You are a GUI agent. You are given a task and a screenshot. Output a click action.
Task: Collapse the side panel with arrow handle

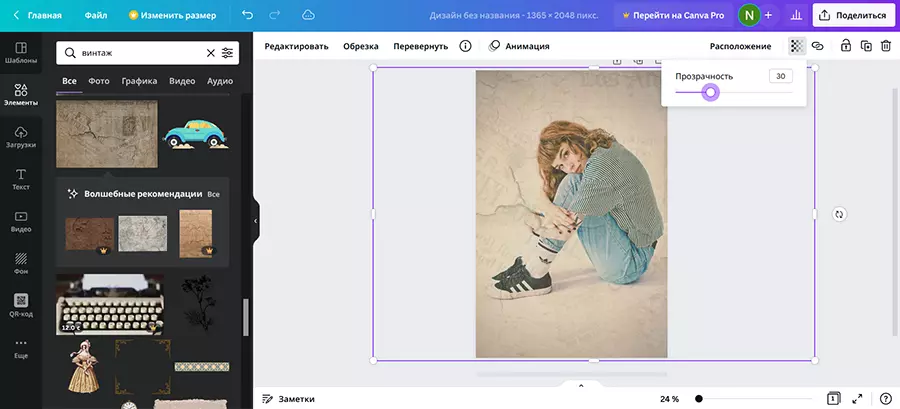(255, 220)
